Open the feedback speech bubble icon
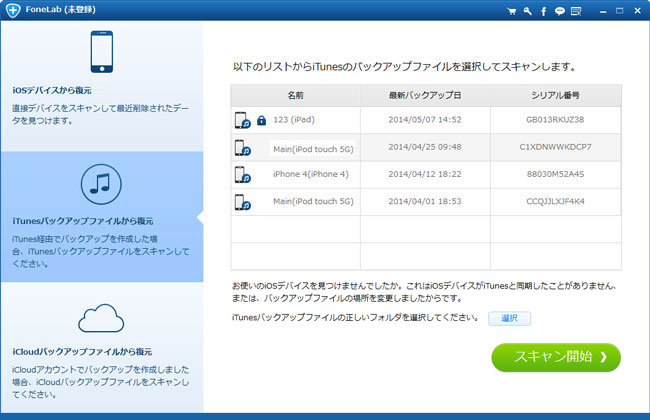 558,11
